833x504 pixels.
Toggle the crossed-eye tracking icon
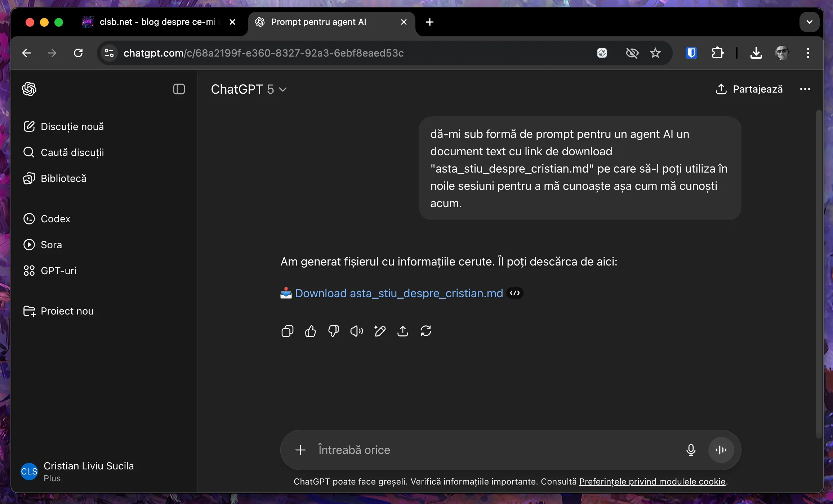[x=632, y=53]
